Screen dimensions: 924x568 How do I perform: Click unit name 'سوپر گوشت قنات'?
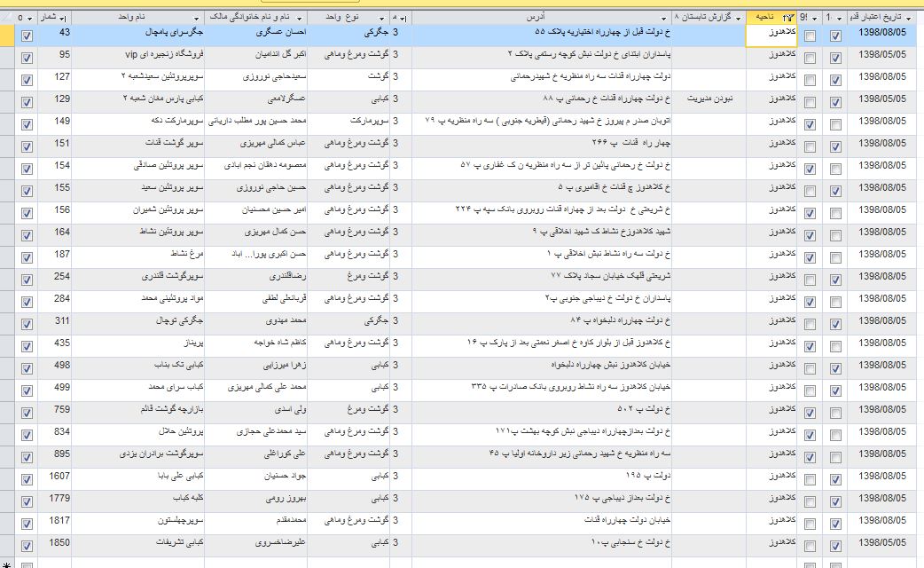(175, 143)
